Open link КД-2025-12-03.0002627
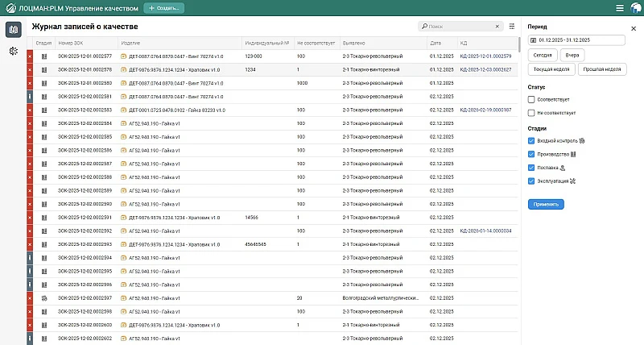 coord(486,70)
